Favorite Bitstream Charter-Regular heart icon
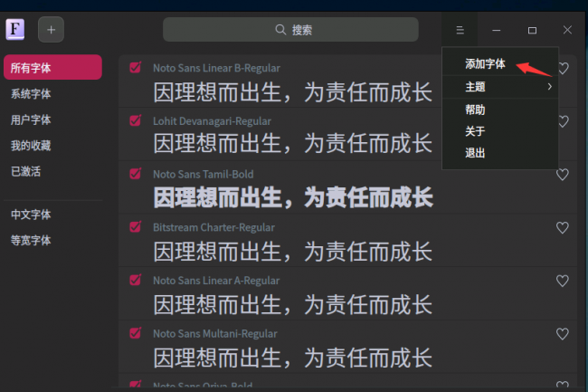Screen dimensions: 588x392 point(563,228)
